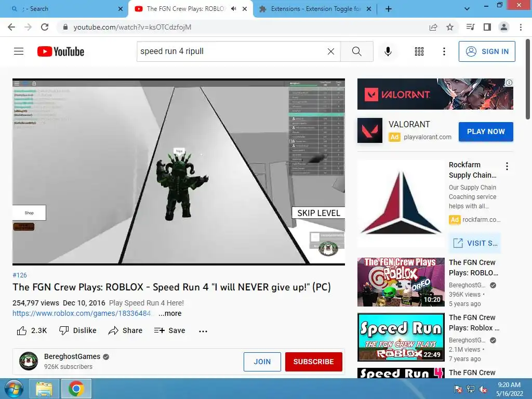Click the page vertical scrollbar
The image size is (532, 399).
click(528, 79)
